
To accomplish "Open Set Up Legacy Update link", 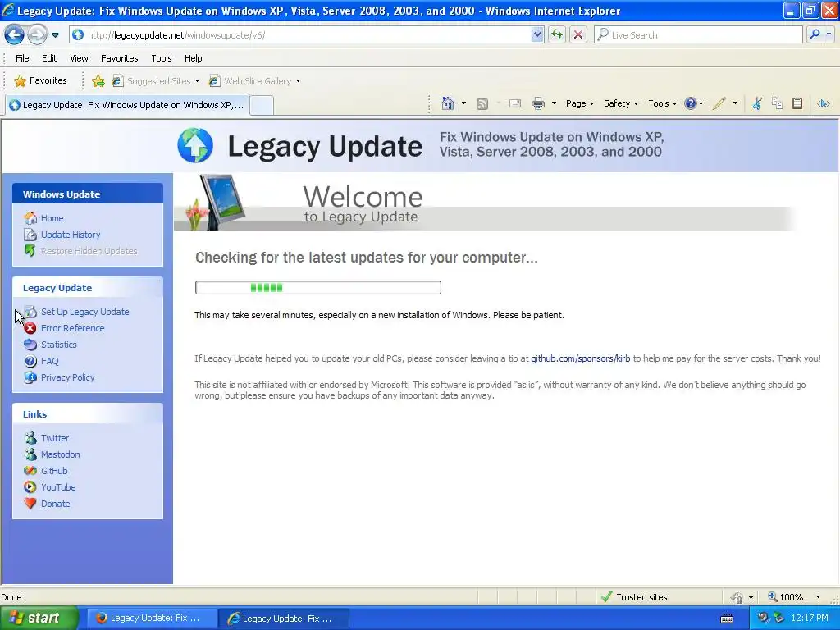I will point(84,312).
